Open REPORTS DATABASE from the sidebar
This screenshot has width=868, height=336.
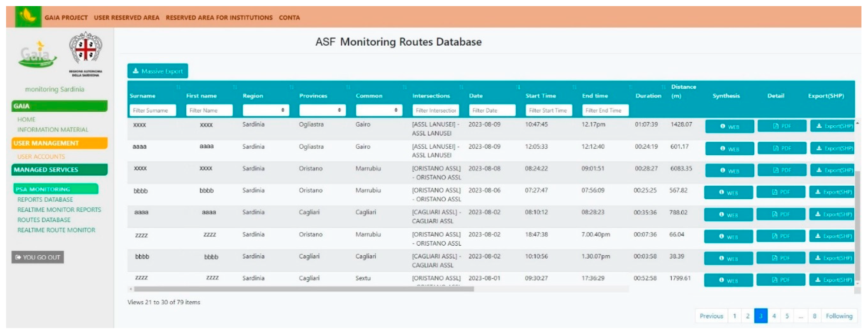coord(45,200)
